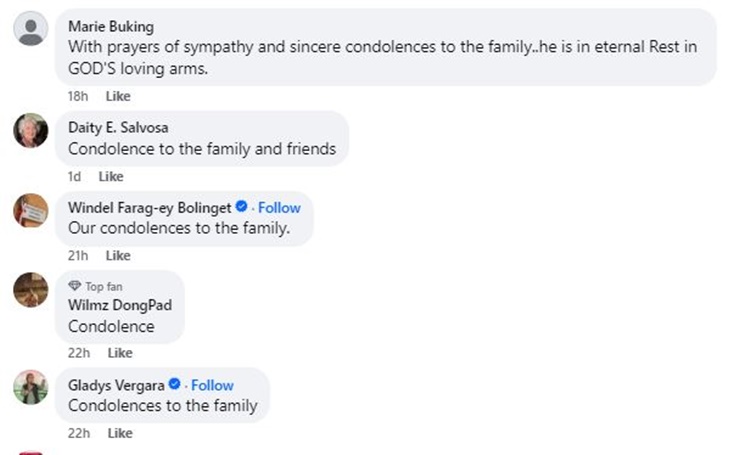Click the 1d timestamp under Daity's comment
Screen dimensions: 750x455
[x=74, y=176]
